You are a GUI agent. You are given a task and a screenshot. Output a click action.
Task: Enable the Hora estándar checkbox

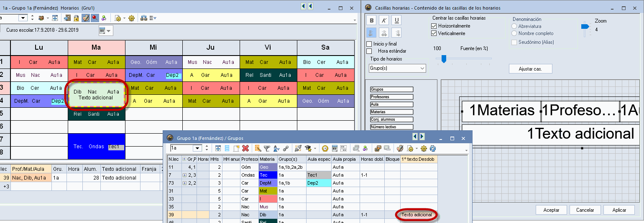pyautogui.click(x=369, y=51)
